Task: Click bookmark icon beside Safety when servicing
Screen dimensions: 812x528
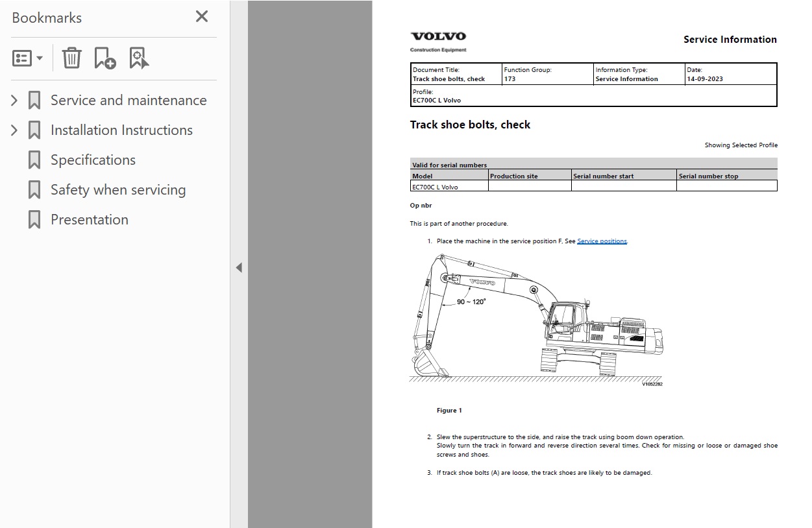Action: 34,190
